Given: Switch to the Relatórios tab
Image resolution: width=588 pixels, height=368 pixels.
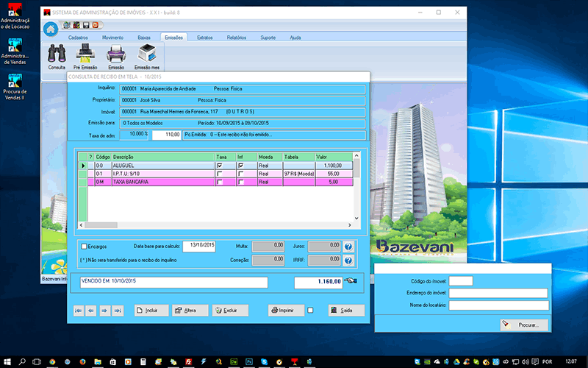Looking at the screenshot, I should tap(237, 37).
